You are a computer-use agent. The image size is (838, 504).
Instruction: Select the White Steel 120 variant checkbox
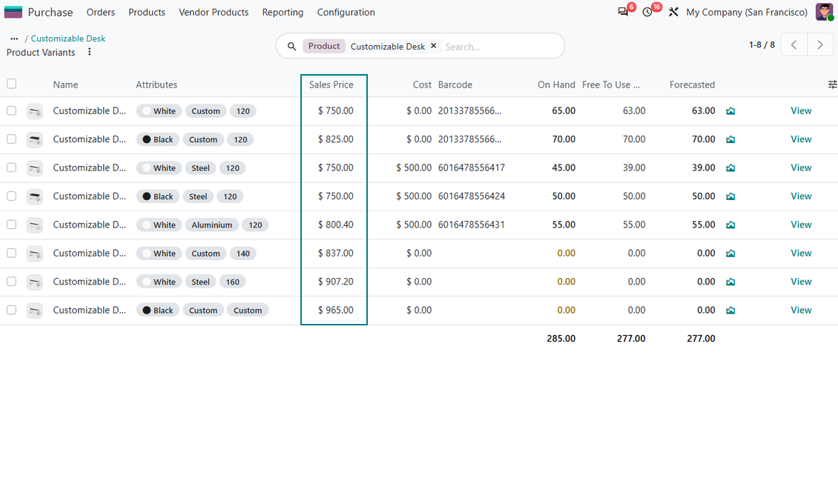click(11, 168)
